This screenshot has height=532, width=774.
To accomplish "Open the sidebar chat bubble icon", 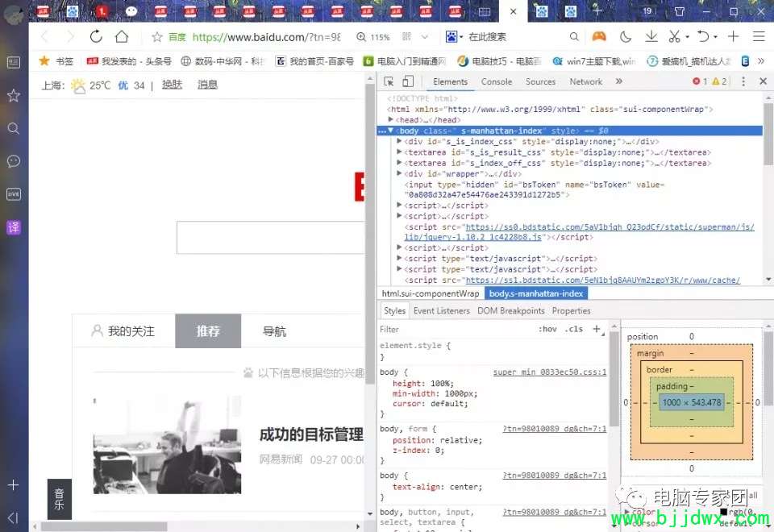I will click(14, 161).
